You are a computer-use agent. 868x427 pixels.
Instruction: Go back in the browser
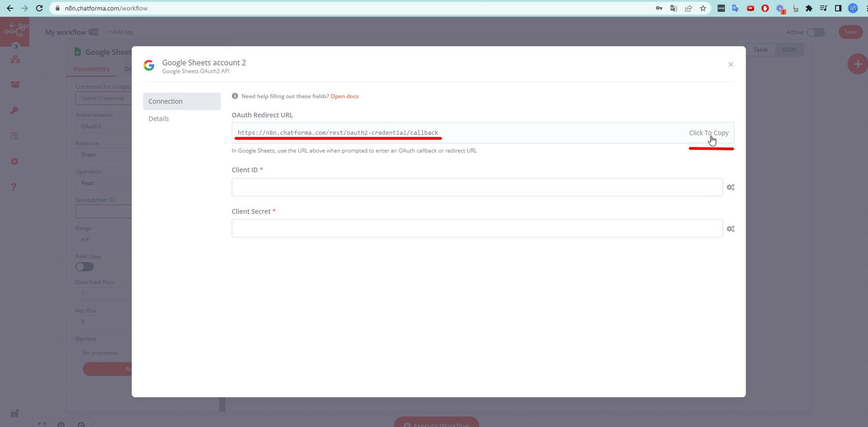click(10, 8)
